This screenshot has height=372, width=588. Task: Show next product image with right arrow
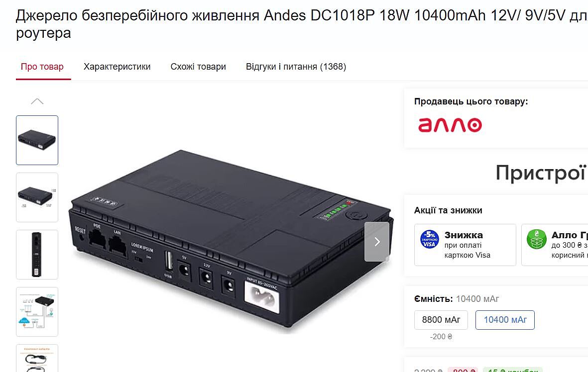(x=377, y=242)
